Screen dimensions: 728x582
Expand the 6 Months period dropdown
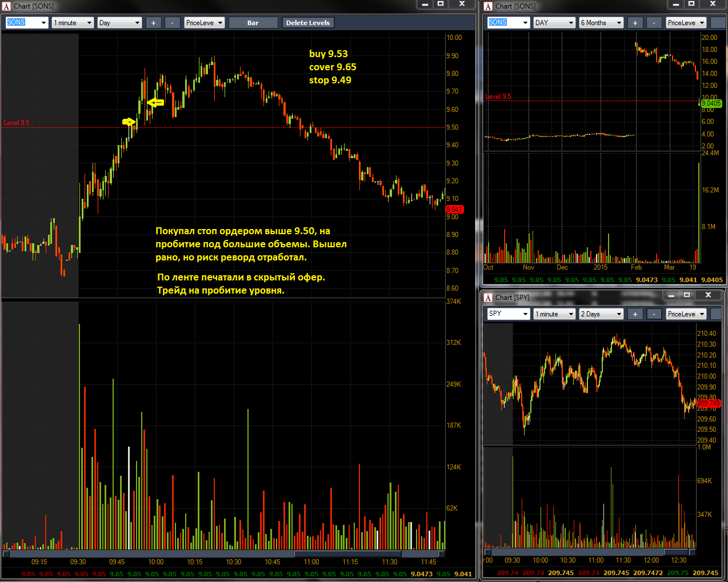601,23
